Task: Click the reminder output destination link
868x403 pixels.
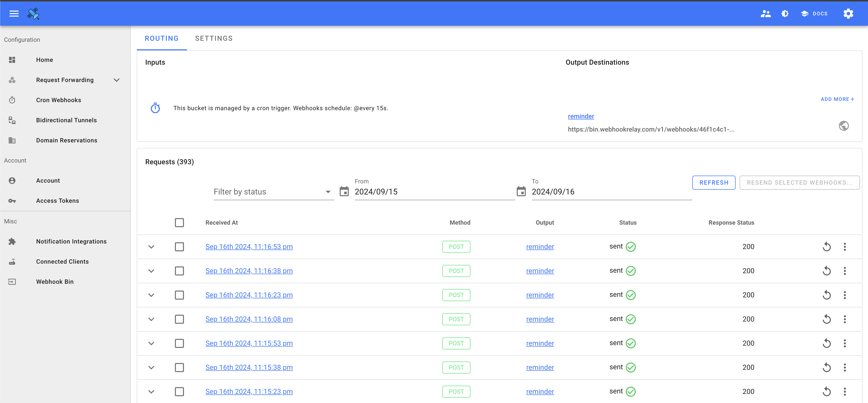Action: point(581,116)
